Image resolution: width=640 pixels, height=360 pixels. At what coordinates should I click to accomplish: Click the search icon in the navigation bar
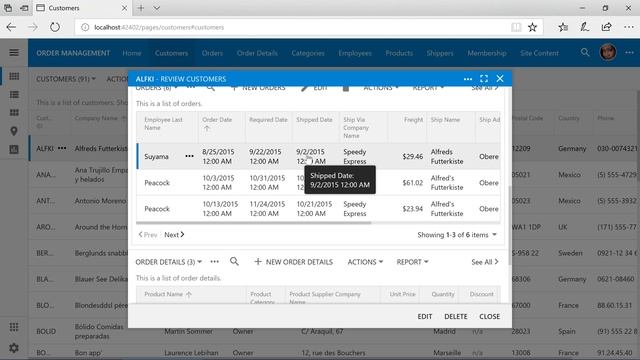(585, 53)
